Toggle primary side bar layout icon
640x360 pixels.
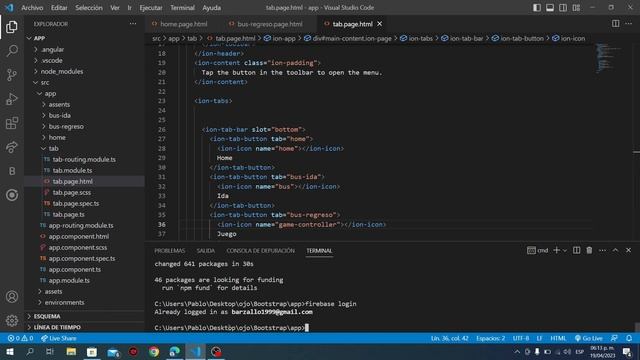coord(537,7)
